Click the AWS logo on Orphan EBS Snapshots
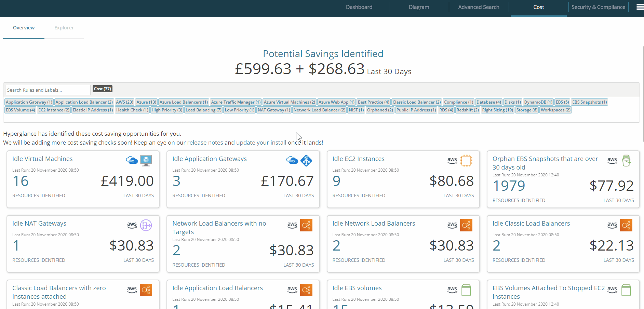The width and height of the screenshot is (644, 309). coord(612,160)
